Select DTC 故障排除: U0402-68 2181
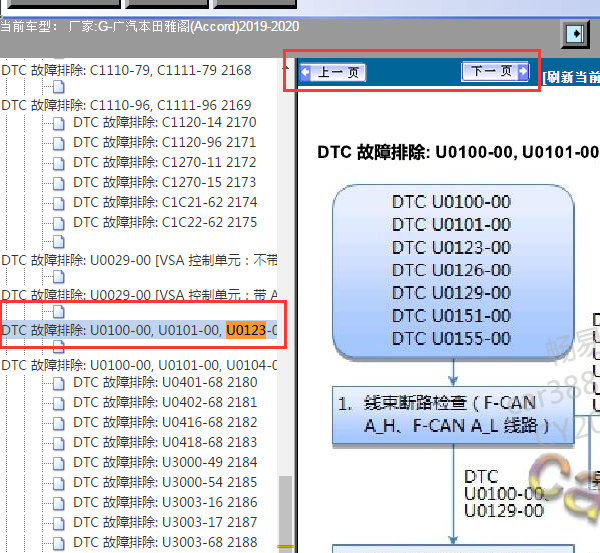 point(165,402)
